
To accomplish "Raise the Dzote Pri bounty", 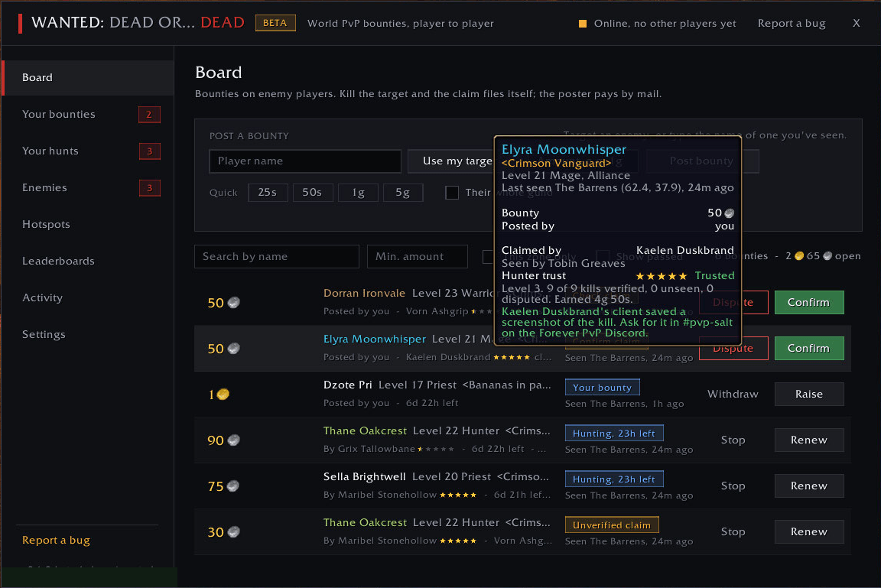I will pos(808,395).
